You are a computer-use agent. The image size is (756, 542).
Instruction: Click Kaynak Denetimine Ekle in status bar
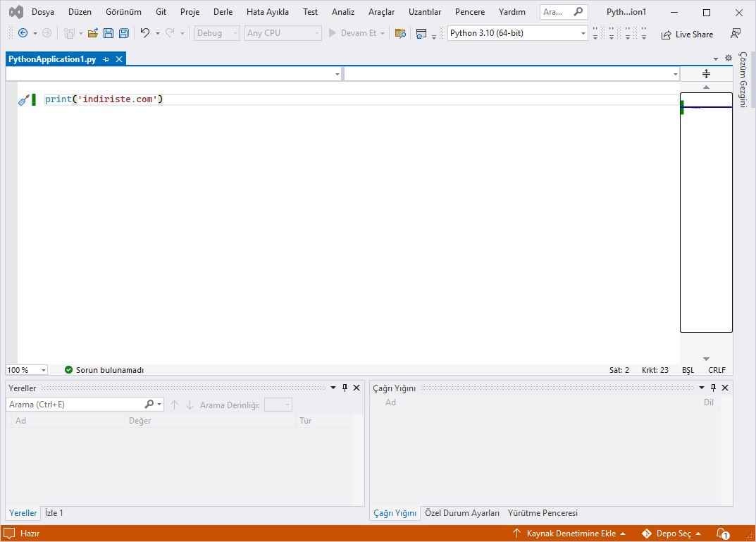point(569,534)
